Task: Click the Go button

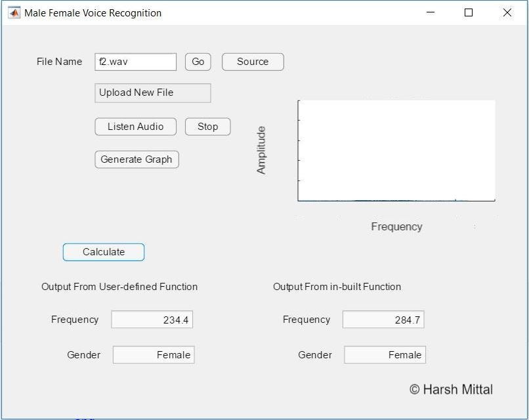Action: click(x=198, y=62)
